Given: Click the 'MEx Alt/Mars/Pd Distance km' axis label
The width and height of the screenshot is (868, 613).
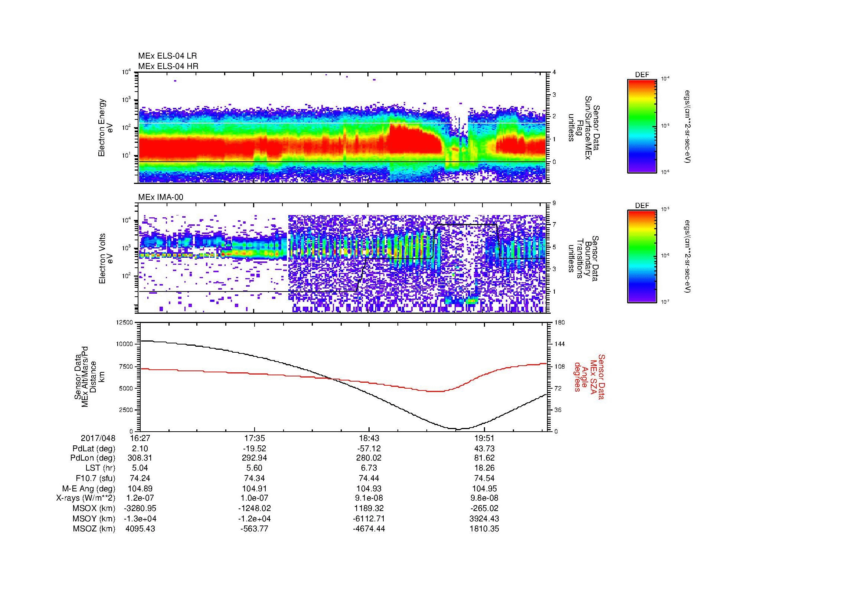Looking at the screenshot, I should click(89, 376).
